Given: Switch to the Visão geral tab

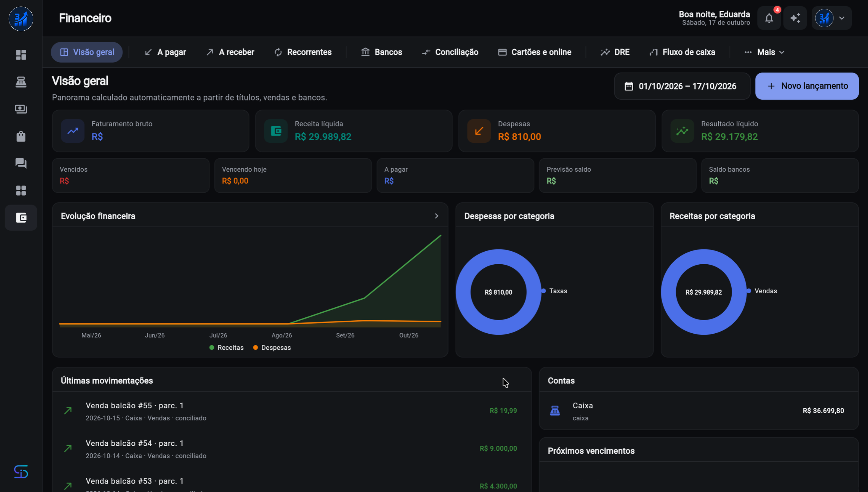Looking at the screenshot, I should coord(87,52).
